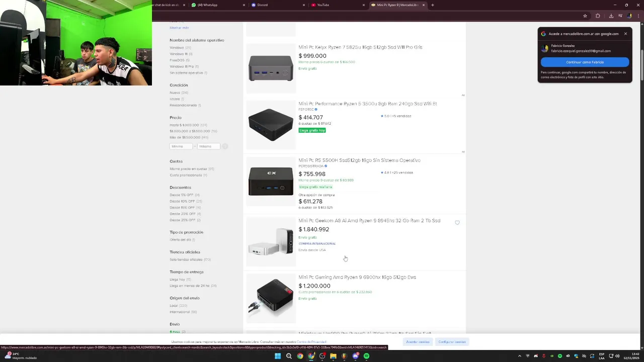Screen dimensions: 644x362
Task: Open taskbar Search icon
Action: (x=289, y=356)
